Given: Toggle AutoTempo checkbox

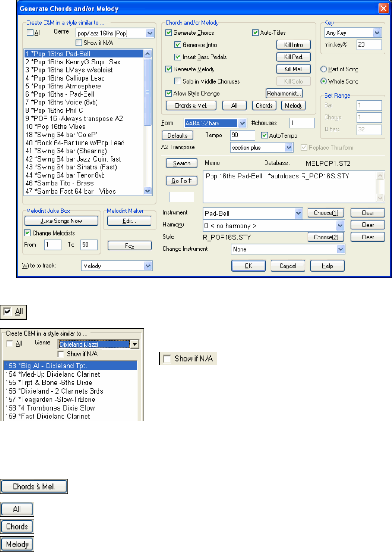Looking at the screenshot, I should [264, 135].
